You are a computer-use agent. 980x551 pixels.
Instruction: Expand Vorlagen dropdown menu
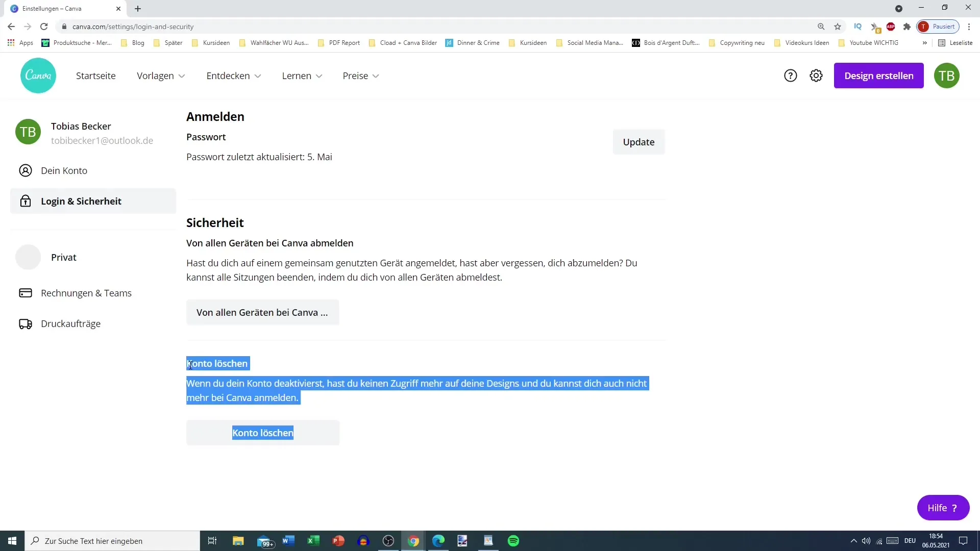click(x=161, y=76)
